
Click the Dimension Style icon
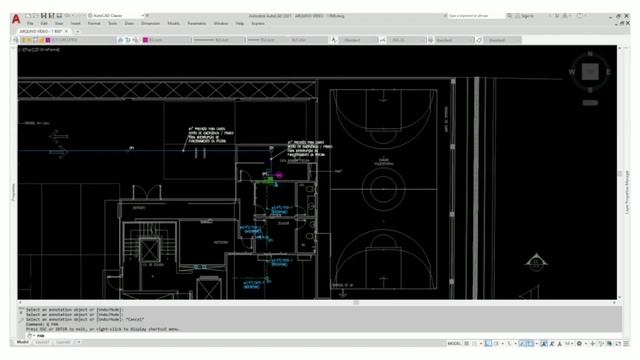[383, 40]
